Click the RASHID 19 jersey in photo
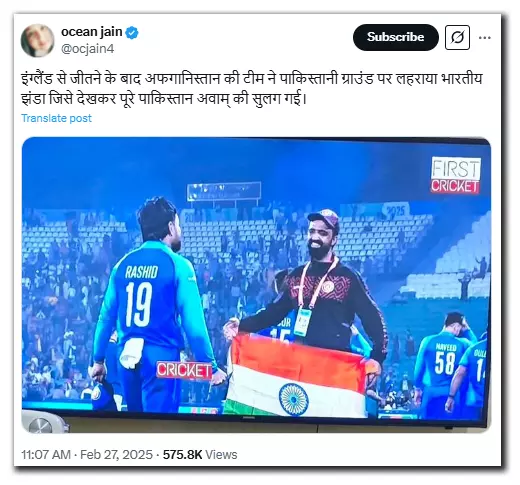Image resolution: width=520 pixels, height=485 pixels. 147,300
